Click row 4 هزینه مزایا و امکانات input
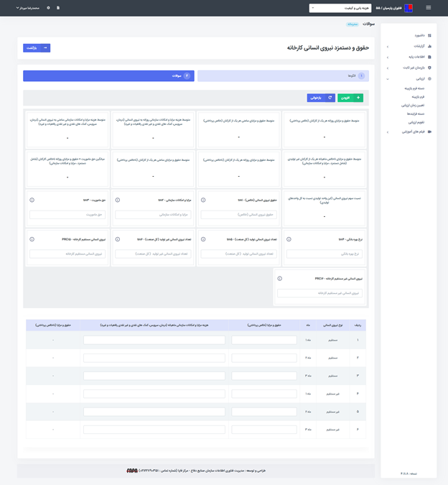The width and height of the screenshot is (448, 485). click(x=154, y=394)
